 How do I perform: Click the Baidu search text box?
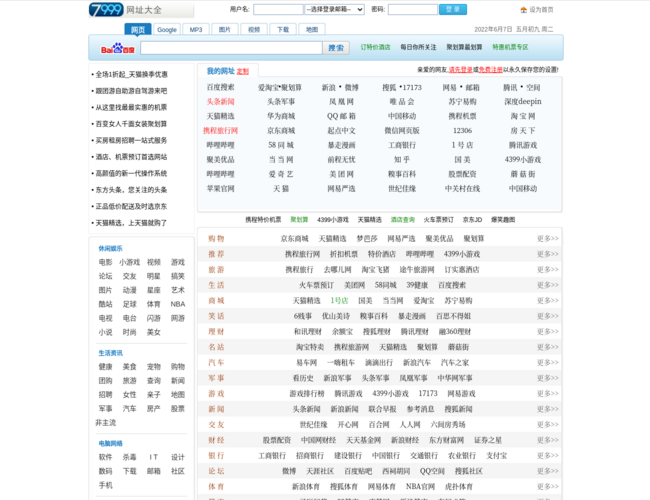pyautogui.click(x=231, y=48)
